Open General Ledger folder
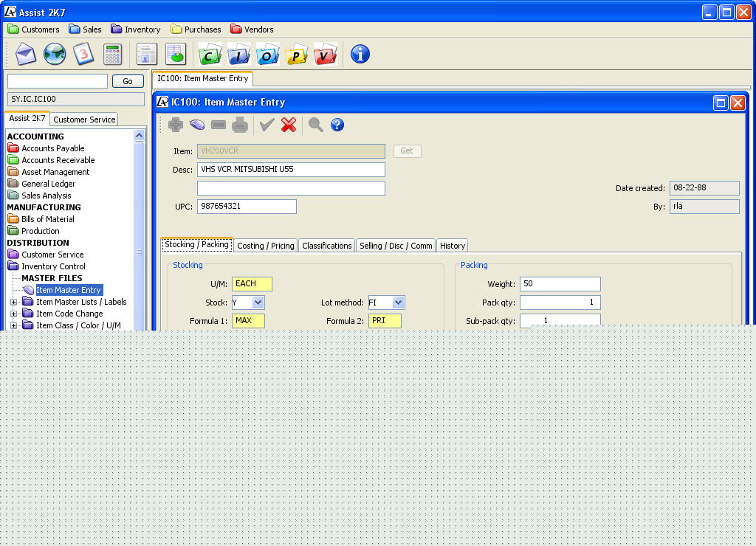This screenshot has width=756, height=546. [x=42, y=184]
